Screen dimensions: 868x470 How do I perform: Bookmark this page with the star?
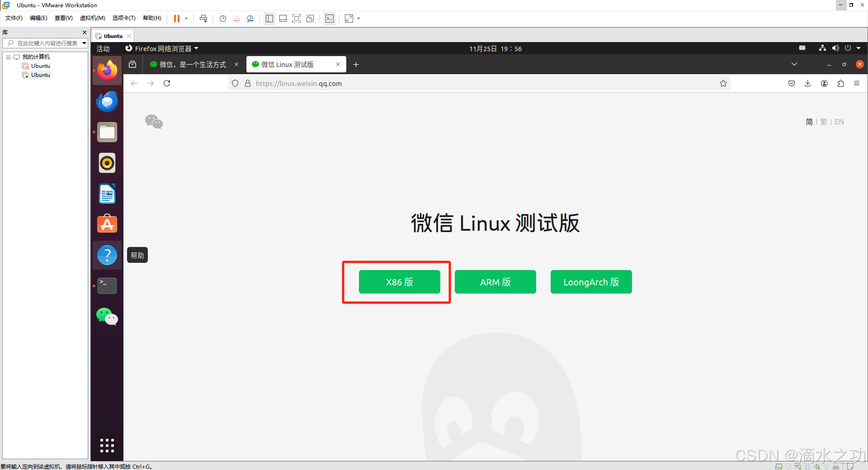coord(723,83)
